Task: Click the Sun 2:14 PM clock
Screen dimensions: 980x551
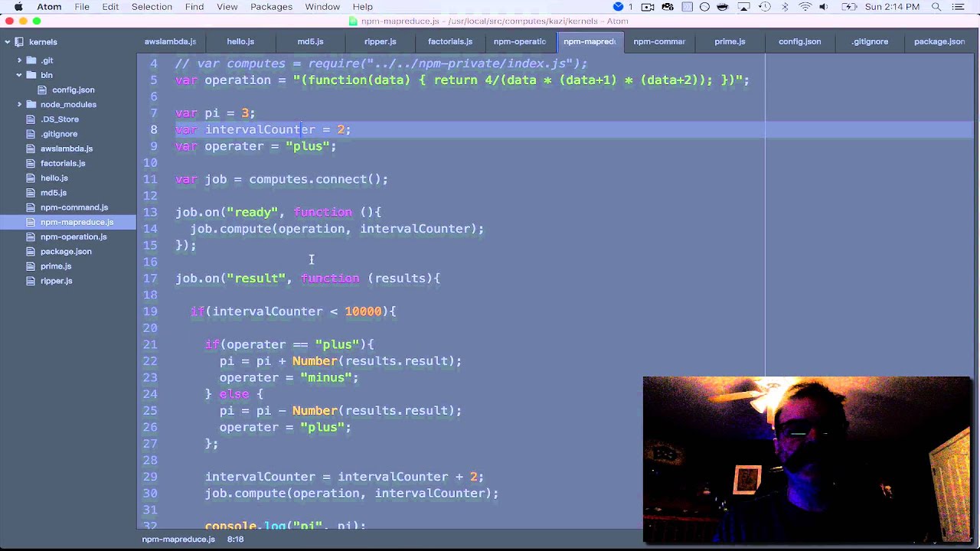Action: point(892,7)
